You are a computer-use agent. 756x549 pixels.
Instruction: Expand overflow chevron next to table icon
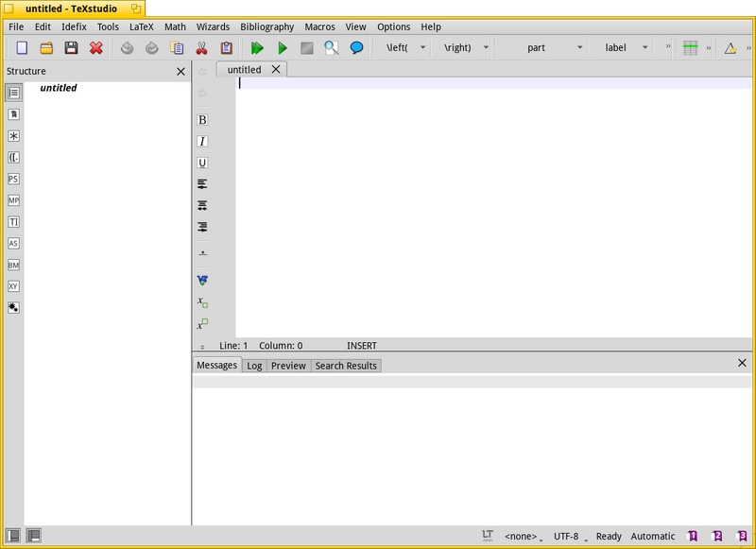click(708, 47)
